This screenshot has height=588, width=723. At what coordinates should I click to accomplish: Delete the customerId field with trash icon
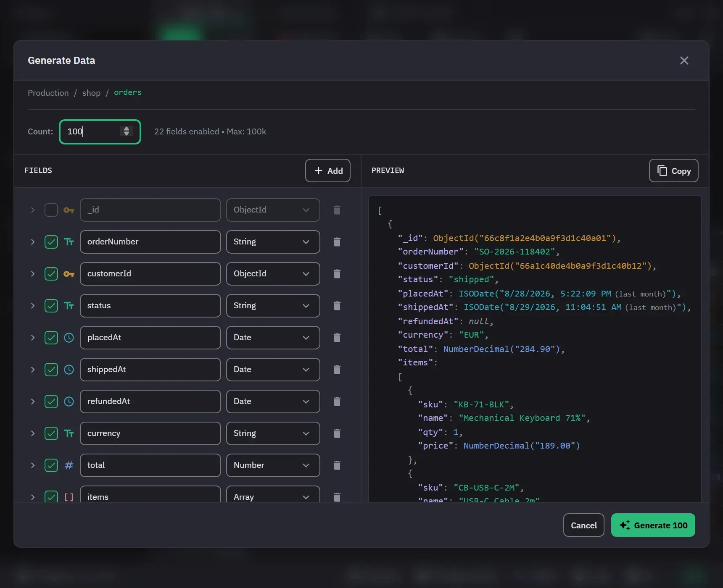(x=337, y=274)
